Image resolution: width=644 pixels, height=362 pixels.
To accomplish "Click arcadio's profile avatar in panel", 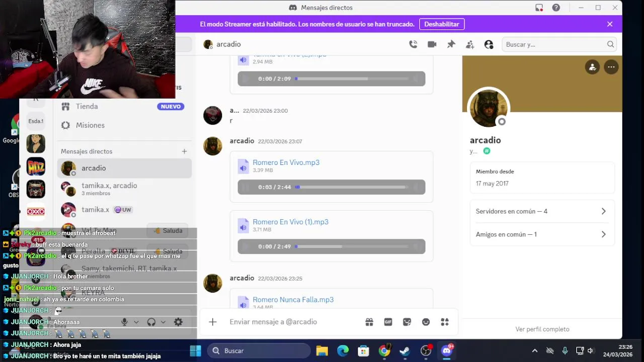I will click(x=489, y=108).
